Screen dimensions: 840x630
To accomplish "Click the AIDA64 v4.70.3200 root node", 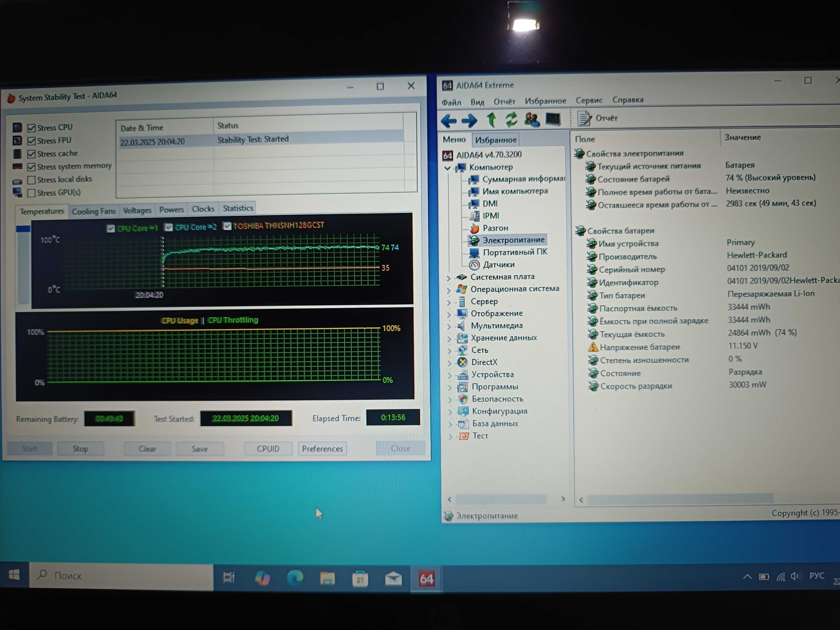I will point(488,155).
